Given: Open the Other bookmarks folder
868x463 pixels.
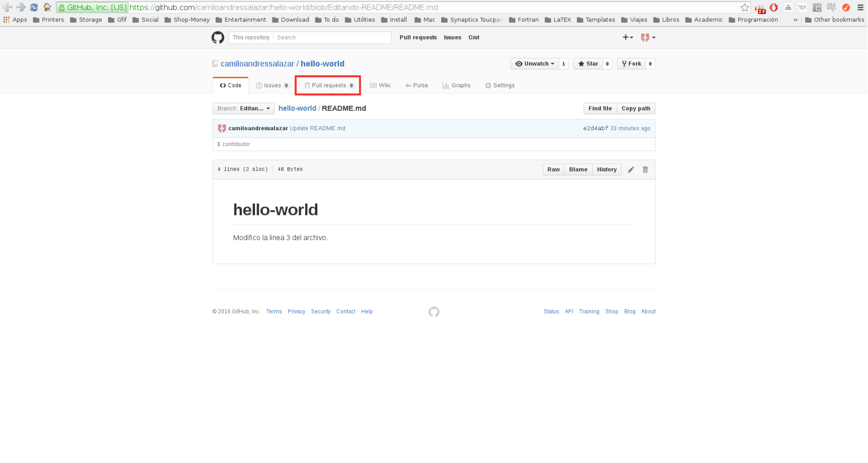Looking at the screenshot, I should click(835, 20).
